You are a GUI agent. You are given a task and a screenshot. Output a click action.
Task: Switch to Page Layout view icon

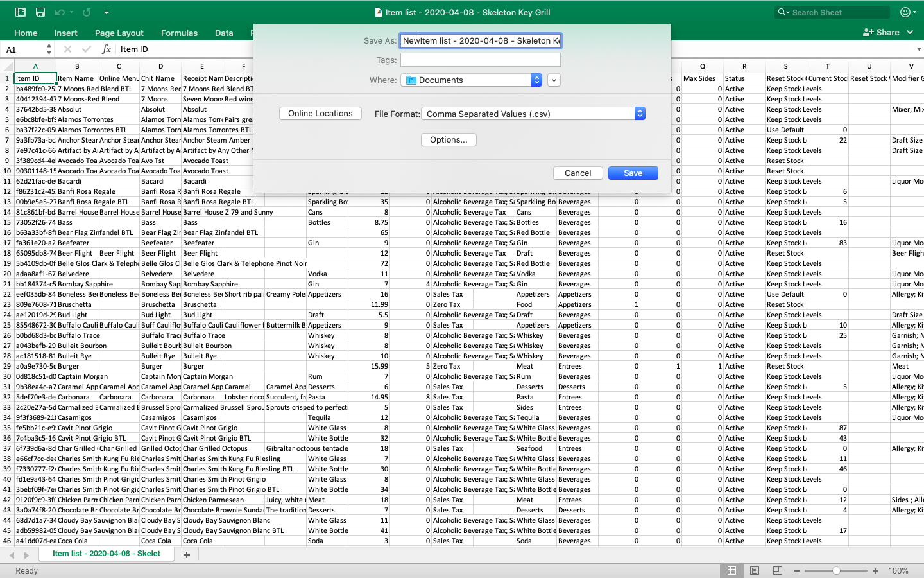click(x=755, y=570)
